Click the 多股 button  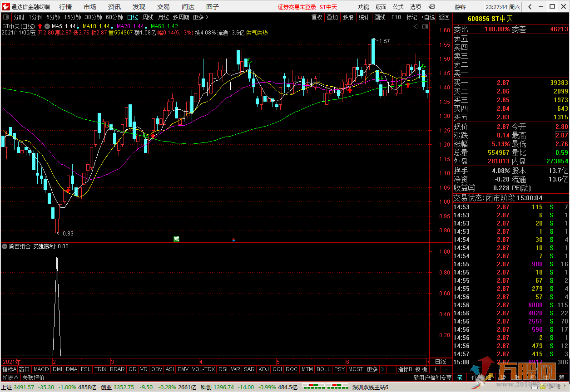348,17
